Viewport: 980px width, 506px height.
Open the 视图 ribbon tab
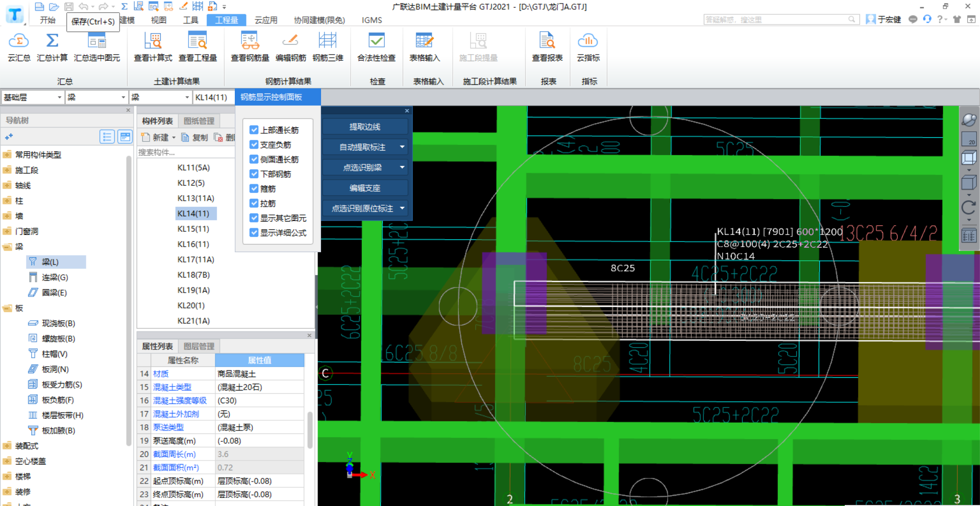(159, 20)
